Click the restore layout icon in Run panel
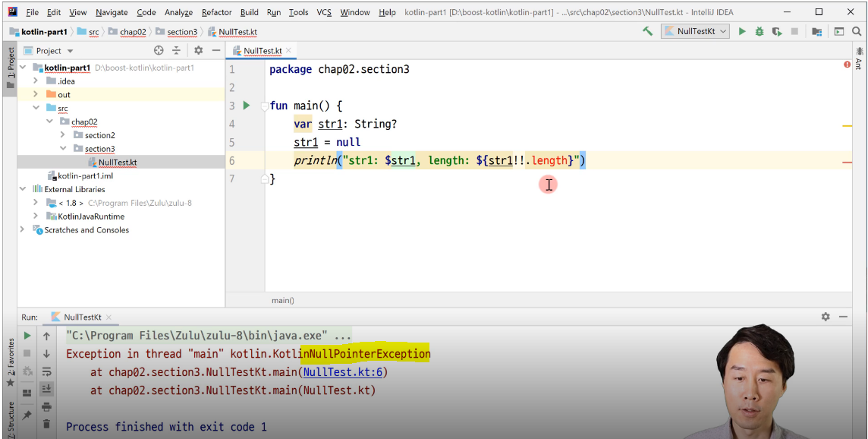The height and width of the screenshot is (439, 868). [27, 393]
